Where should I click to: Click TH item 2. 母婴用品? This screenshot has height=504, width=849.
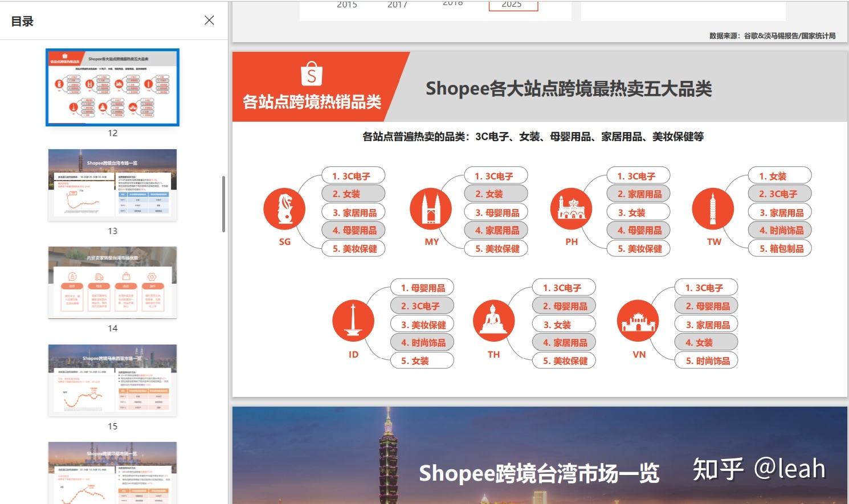564,306
